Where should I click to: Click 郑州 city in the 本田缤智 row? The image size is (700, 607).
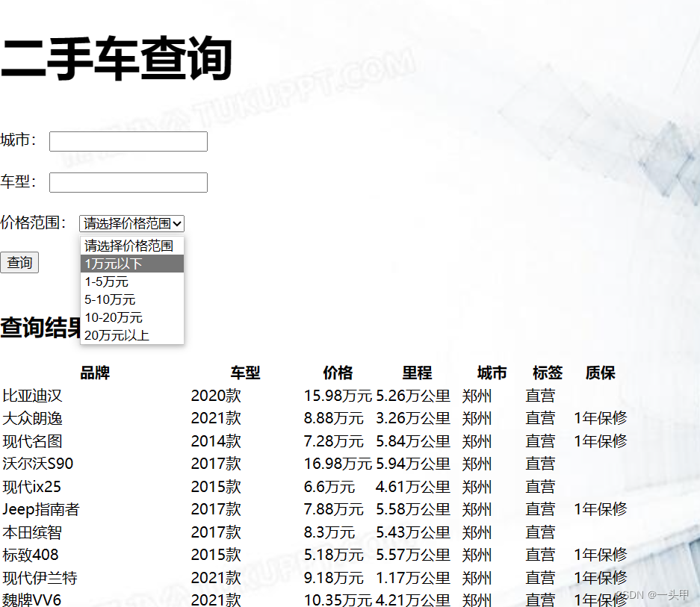point(477,532)
